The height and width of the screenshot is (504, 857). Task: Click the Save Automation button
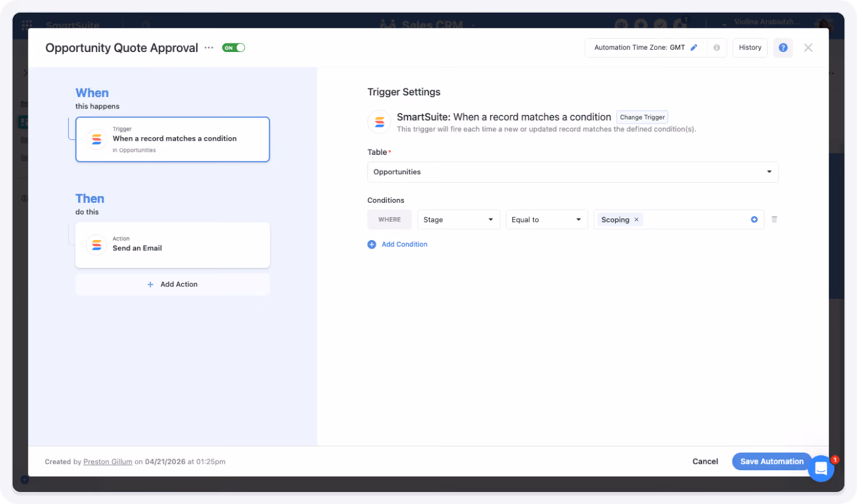(772, 461)
